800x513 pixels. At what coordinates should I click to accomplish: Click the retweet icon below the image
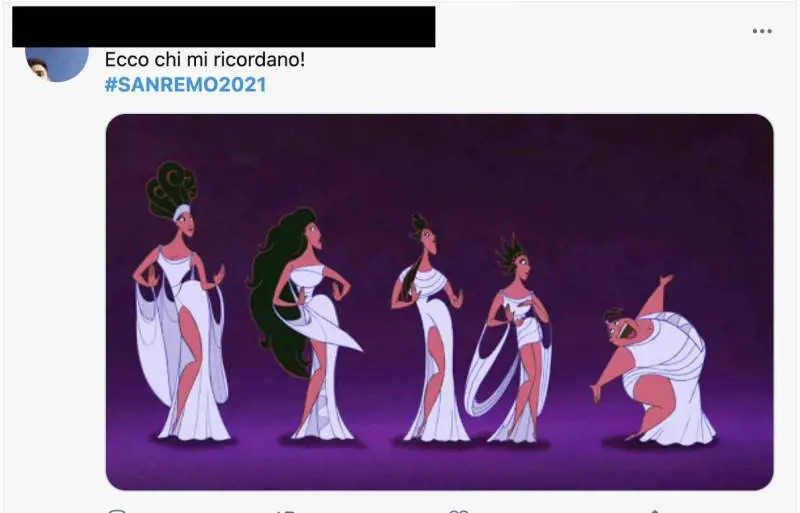(286, 510)
